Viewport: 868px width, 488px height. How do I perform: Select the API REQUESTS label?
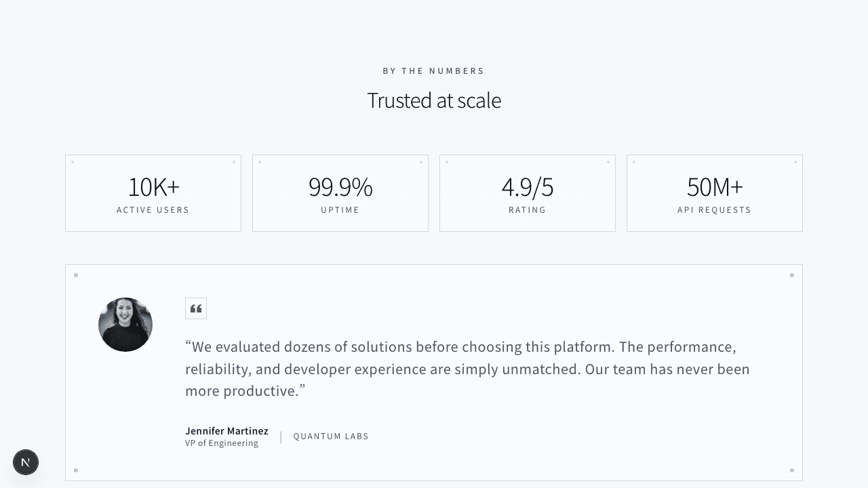coord(715,210)
